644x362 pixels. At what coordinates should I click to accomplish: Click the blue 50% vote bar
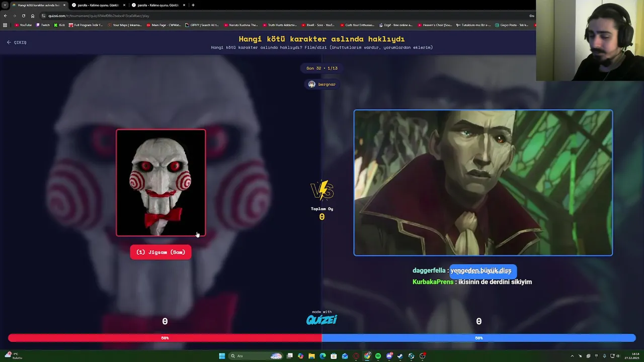pos(478,338)
